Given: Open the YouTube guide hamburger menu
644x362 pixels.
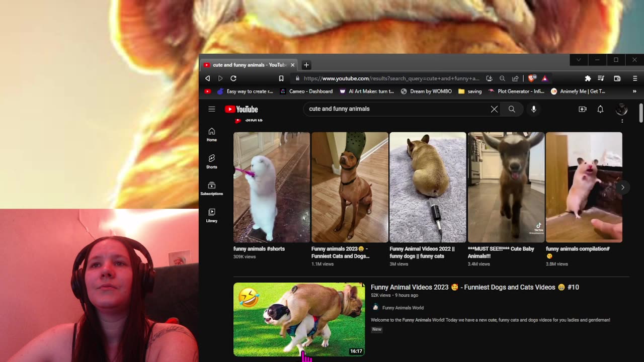Looking at the screenshot, I should [212, 109].
